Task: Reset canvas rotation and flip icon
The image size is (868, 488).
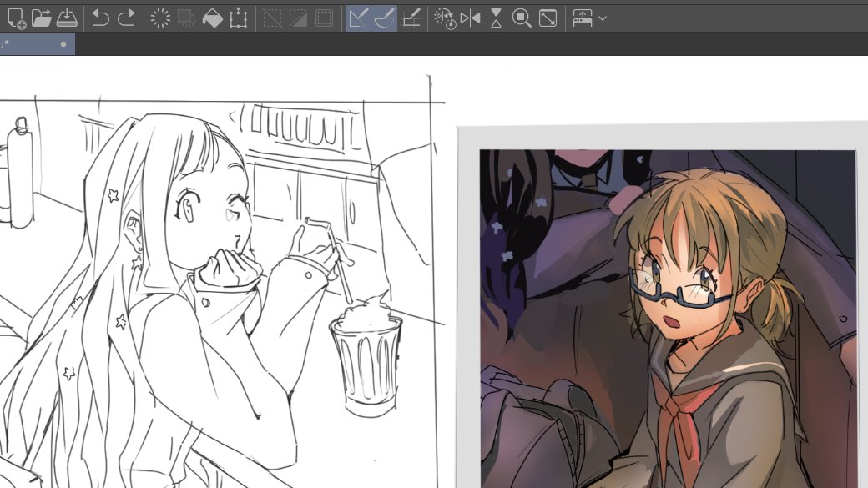Action: click(x=445, y=18)
